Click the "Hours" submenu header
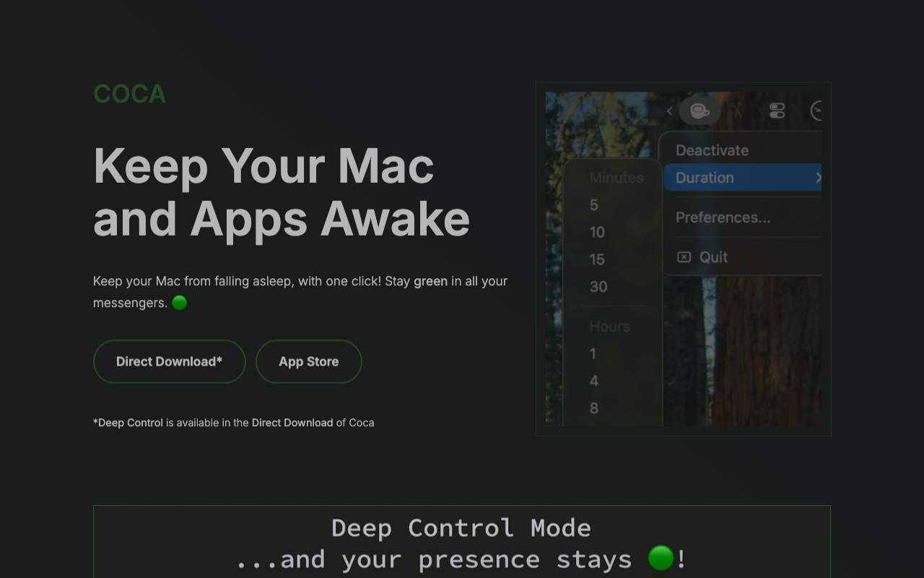The image size is (924, 578). pyautogui.click(x=610, y=327)
